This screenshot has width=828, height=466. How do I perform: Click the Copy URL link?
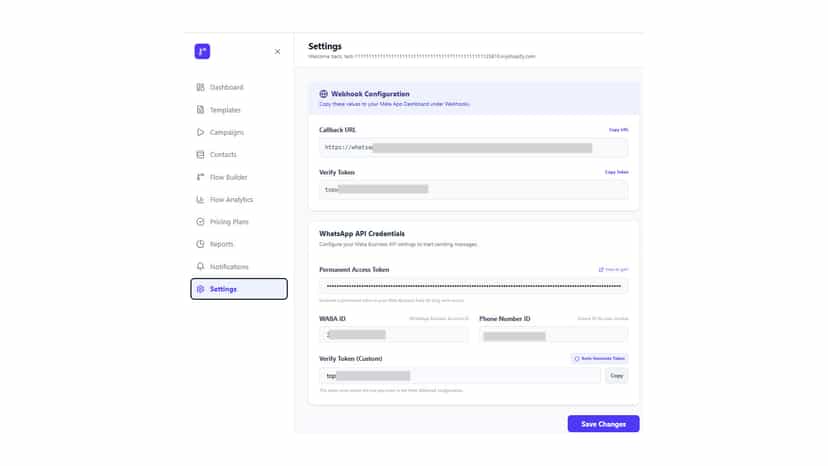[x=618, y=130]
